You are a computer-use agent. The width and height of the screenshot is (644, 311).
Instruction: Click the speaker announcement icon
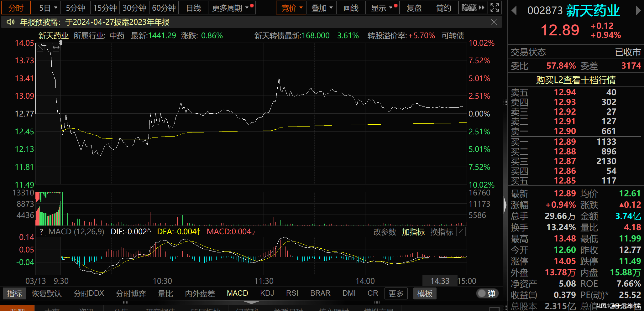point(11,22)
